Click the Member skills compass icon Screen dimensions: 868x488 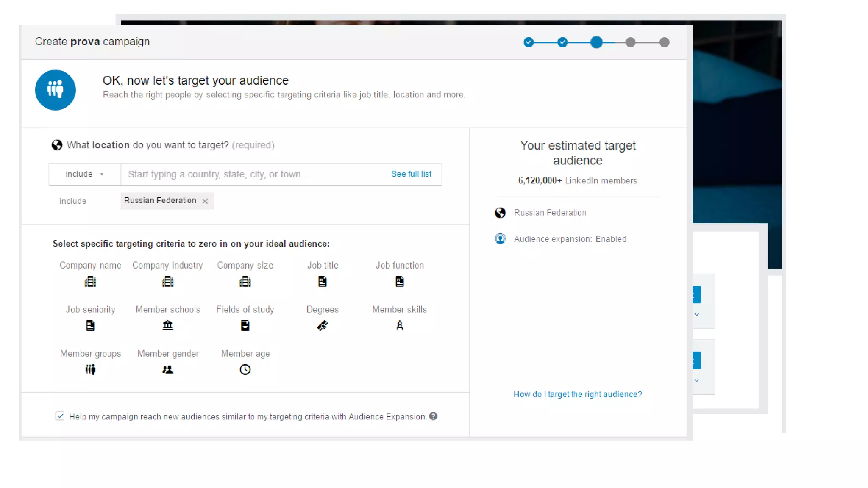click(399, 326)
